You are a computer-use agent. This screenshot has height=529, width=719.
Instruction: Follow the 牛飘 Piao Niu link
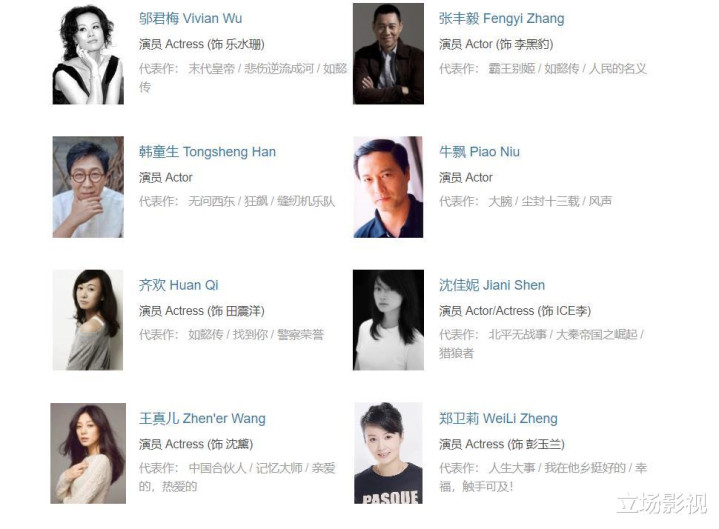pos(479,152)
